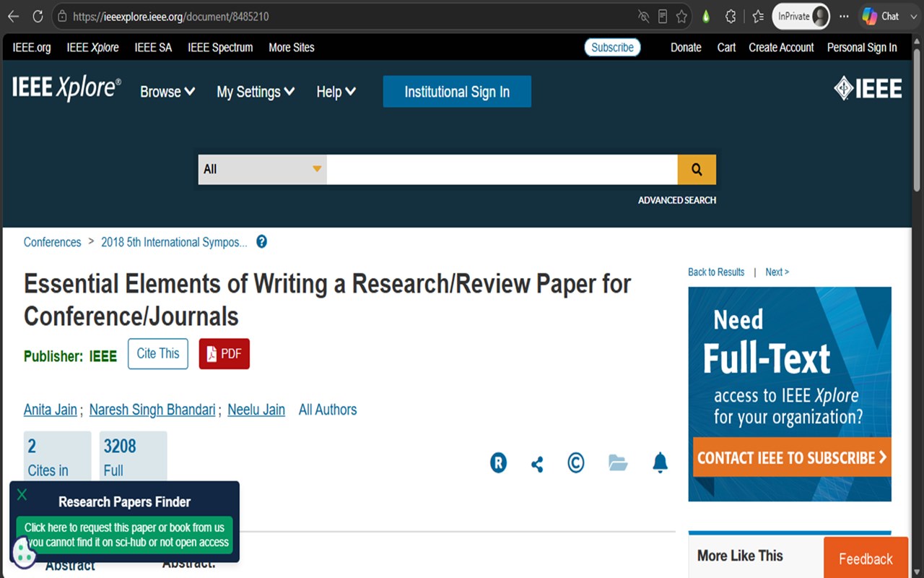Screen dimensions: 924x578
Task: Click the Subscribe button
Action: click(x=612, y=48)
